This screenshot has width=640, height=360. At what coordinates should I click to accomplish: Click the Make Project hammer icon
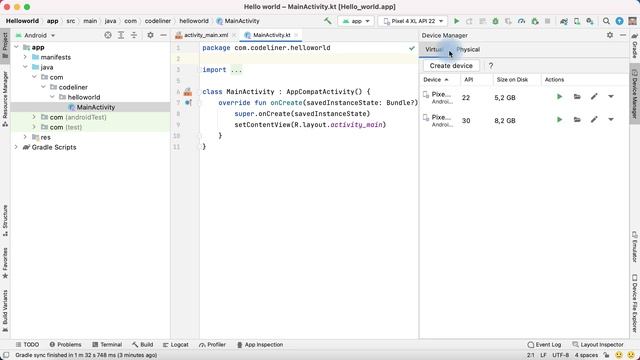328,21
